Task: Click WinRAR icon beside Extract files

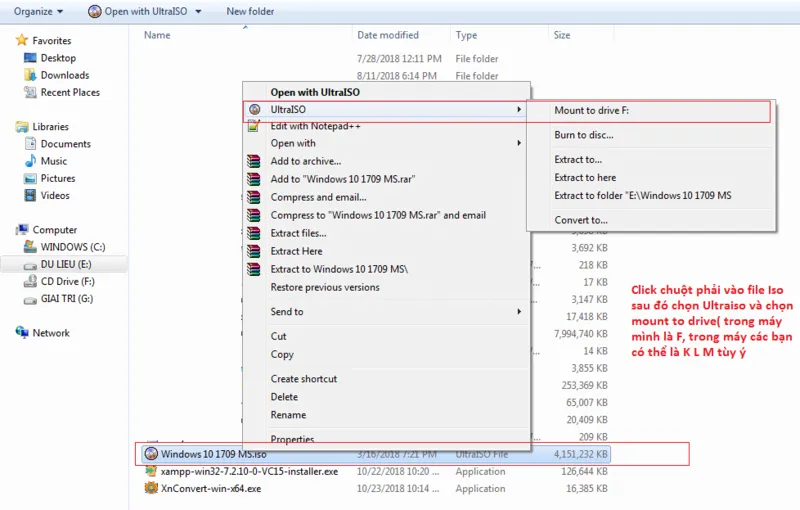Action: (x=254, y=233)
